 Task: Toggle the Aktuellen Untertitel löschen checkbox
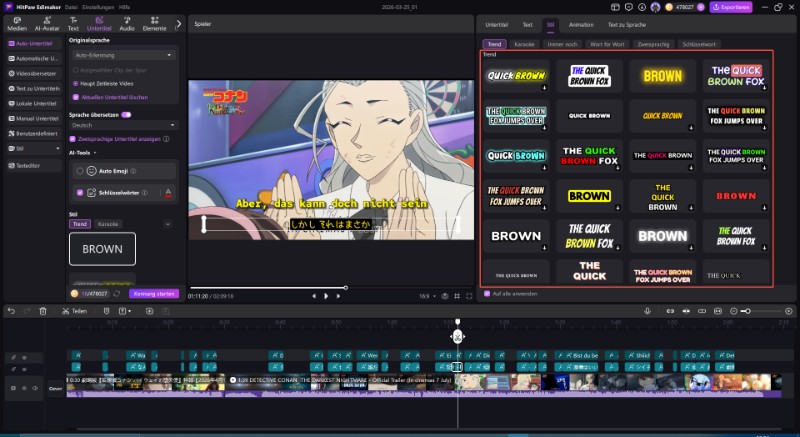point(76,97)
